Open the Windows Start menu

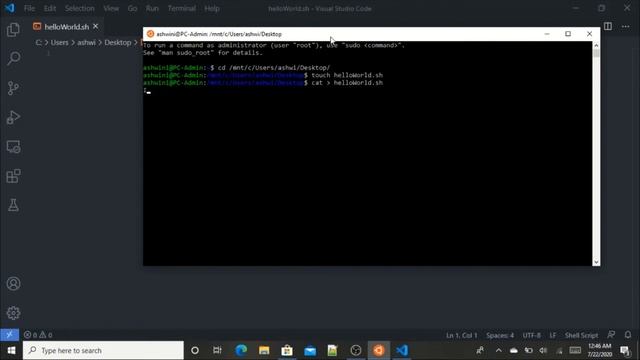[x=11, y=351]
